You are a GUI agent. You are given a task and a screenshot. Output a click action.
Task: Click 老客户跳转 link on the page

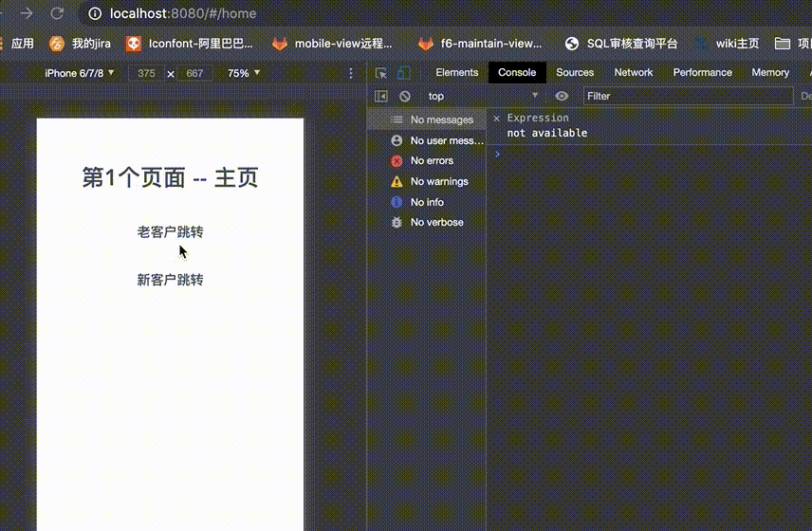[x=170, y=232]
